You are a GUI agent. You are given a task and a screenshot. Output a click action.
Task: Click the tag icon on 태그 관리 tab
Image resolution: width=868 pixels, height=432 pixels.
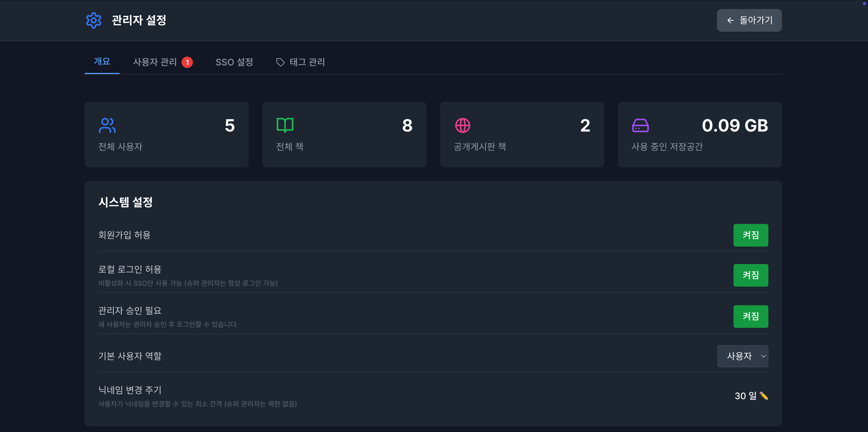[x=281, y=62]
